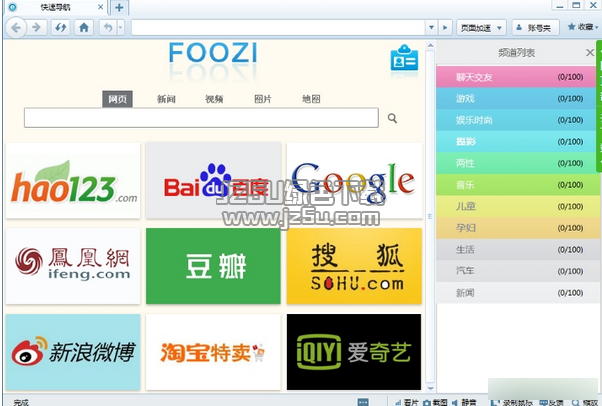Screen dimensions: 602x406
Task: Click the go arrow beside address bar
Action: pyautogui.click(x=445, y=28)
